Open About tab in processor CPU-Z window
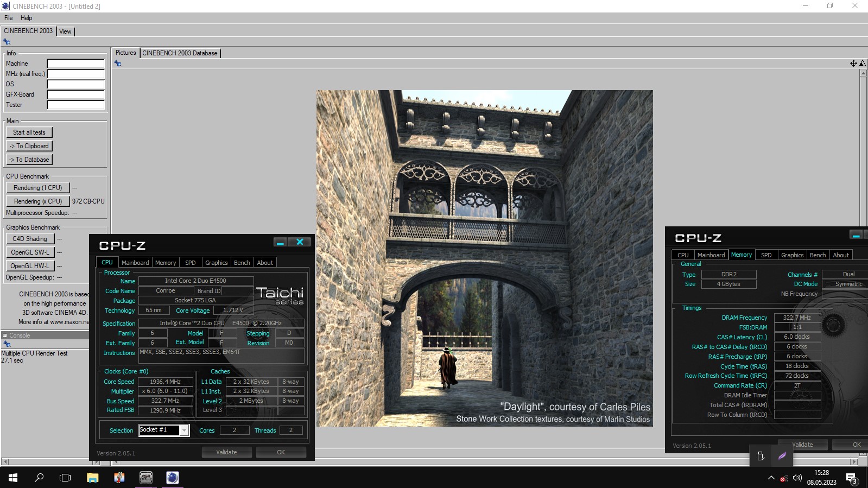868x488 pixels. [265, 263]
